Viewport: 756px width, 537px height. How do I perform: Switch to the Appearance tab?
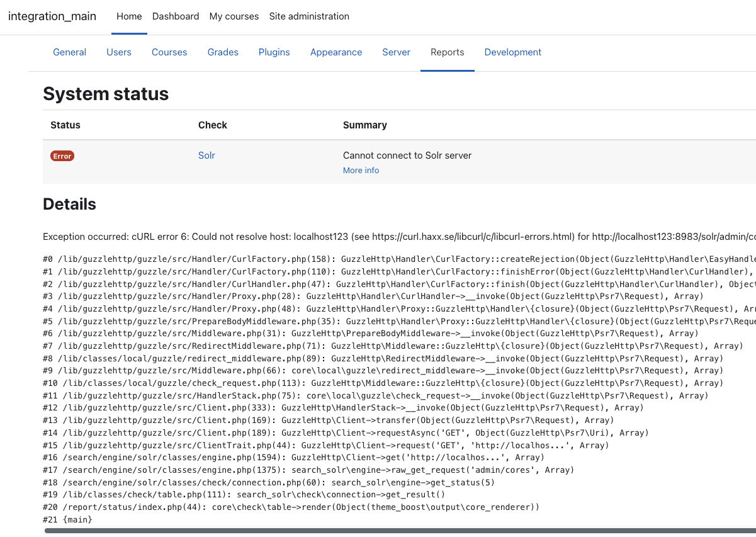(x=336, y=52)
